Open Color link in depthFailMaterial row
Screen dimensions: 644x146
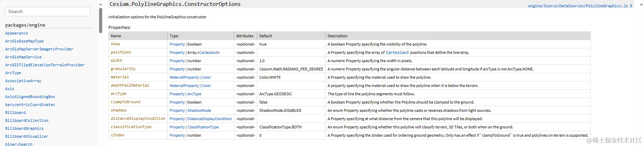tap(206, 86)
